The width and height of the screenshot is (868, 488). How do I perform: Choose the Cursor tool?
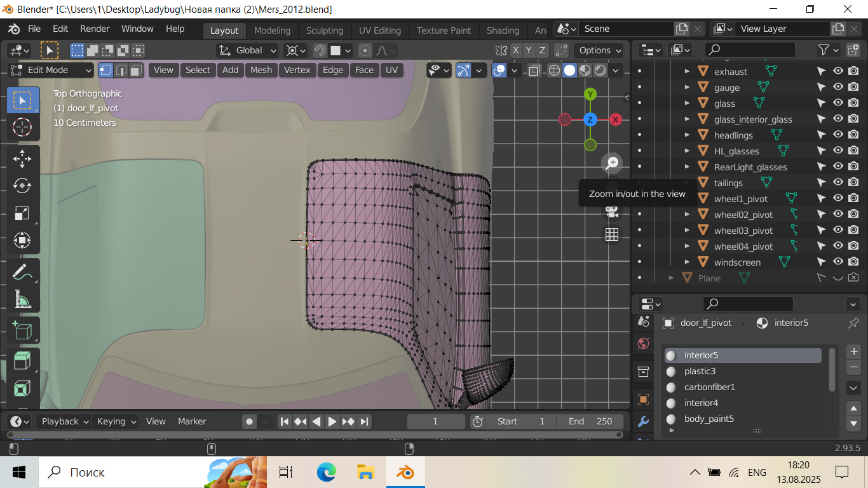pyautogui.click(x=22, y=127)
